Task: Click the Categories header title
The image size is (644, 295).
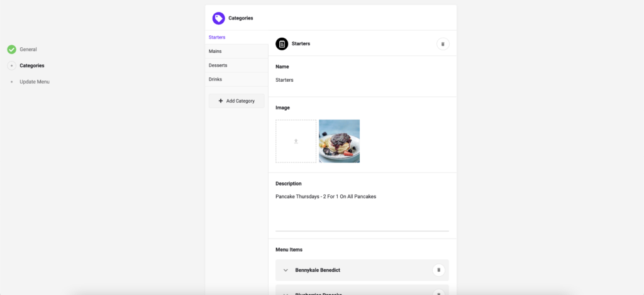Action: click(x=241, y=18)
